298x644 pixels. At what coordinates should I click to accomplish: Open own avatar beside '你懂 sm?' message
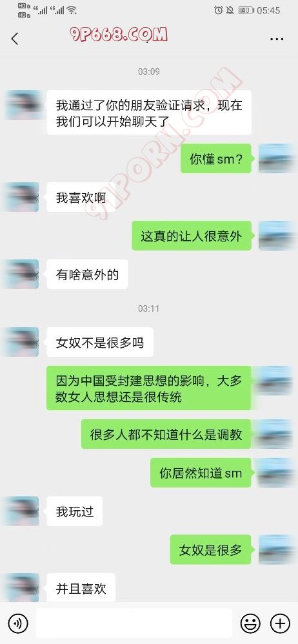point(276,158)
